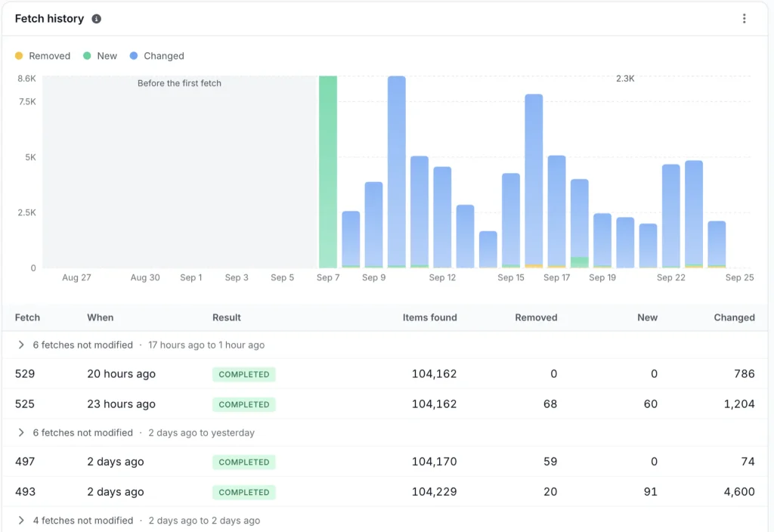
Task: Select the tall bar between Sep 15 and Sep 17
Action: pos(534,181)
